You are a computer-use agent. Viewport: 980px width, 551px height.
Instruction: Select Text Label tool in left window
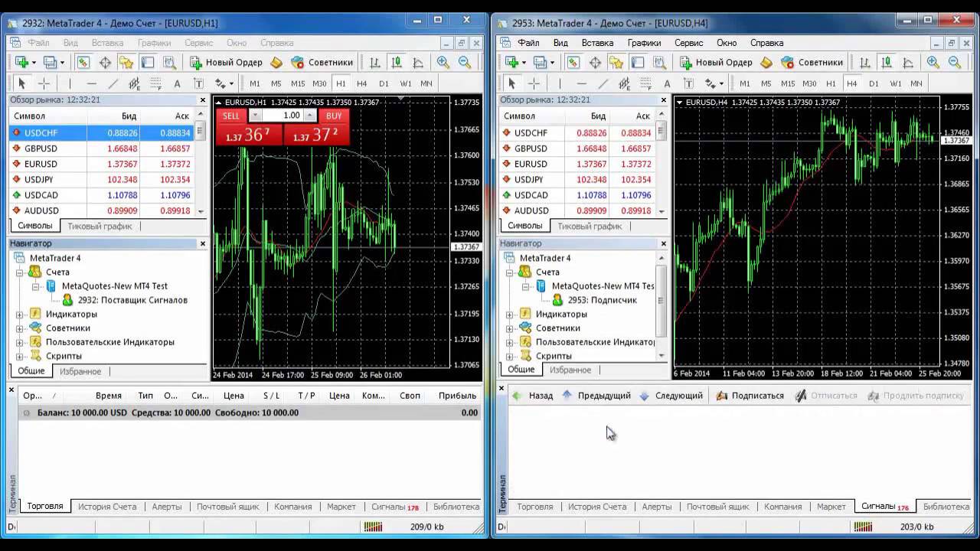[198, 83]
